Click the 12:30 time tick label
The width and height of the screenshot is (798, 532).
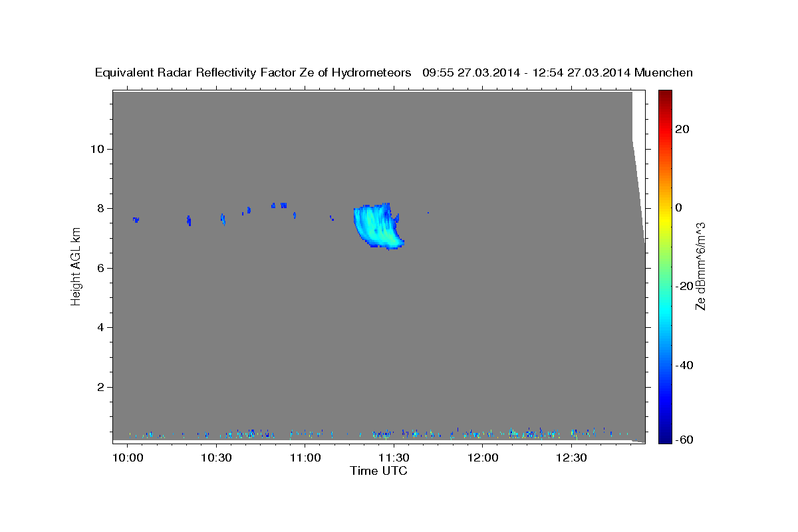571,458
